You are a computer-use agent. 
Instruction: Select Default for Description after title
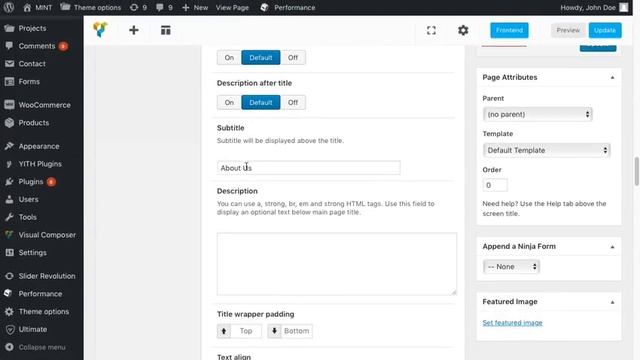point(261,102)
